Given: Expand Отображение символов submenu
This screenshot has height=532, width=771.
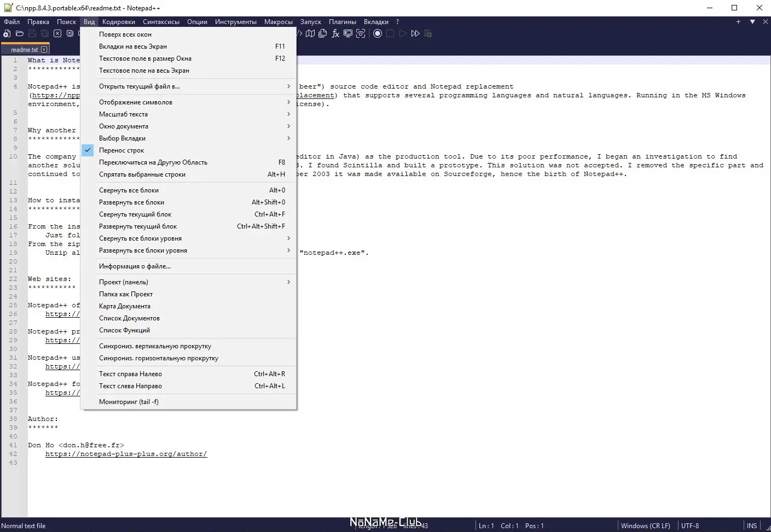Looking at the screenshot, I should (188, 102).
